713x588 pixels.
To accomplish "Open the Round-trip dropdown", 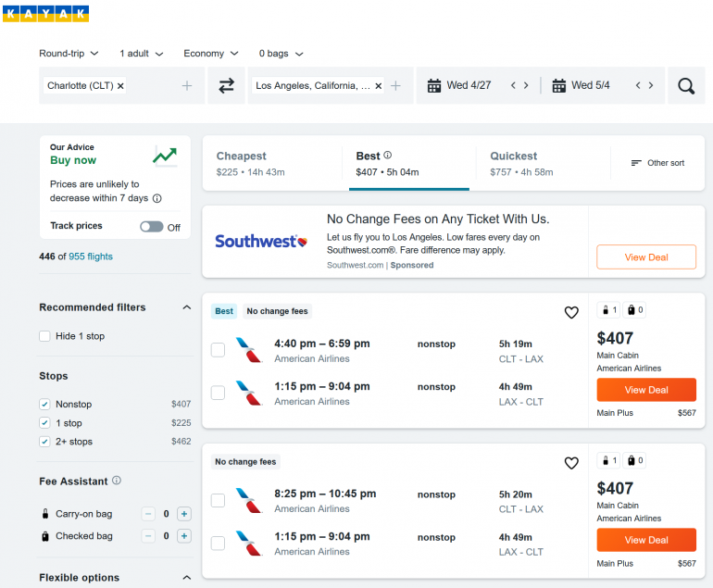I will click(x=69, y=54).
